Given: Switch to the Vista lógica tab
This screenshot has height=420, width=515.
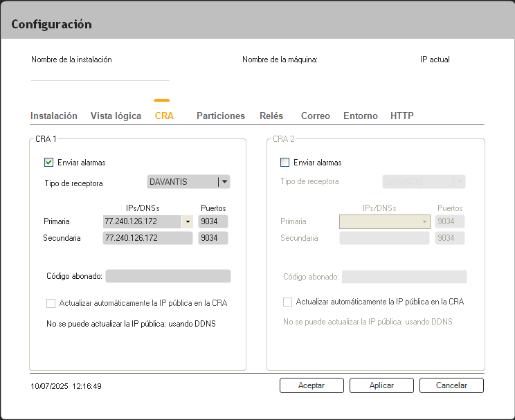Looking at the screenshot, I should (x=116, y=116).
